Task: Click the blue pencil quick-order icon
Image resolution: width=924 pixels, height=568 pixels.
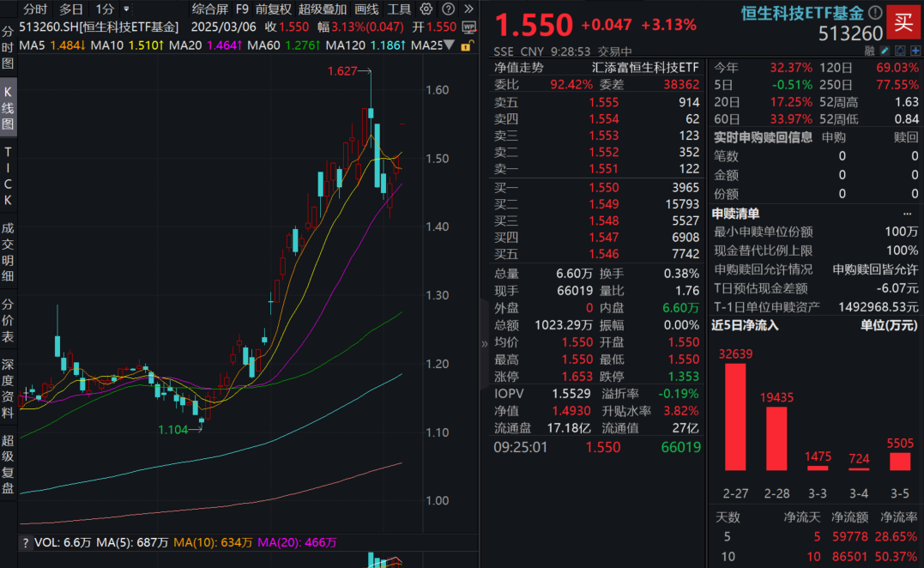Action: point(885,51)
